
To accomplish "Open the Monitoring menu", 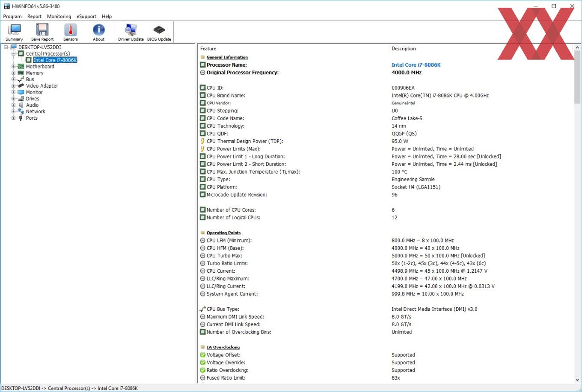I will click(59, 16).
